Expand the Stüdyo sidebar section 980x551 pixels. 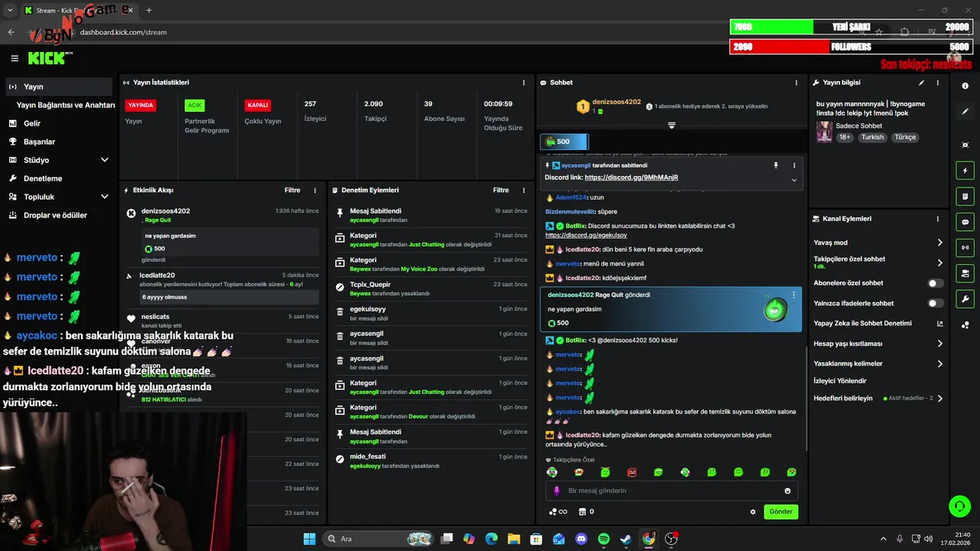pyautogui.click(x=105, y=160)
